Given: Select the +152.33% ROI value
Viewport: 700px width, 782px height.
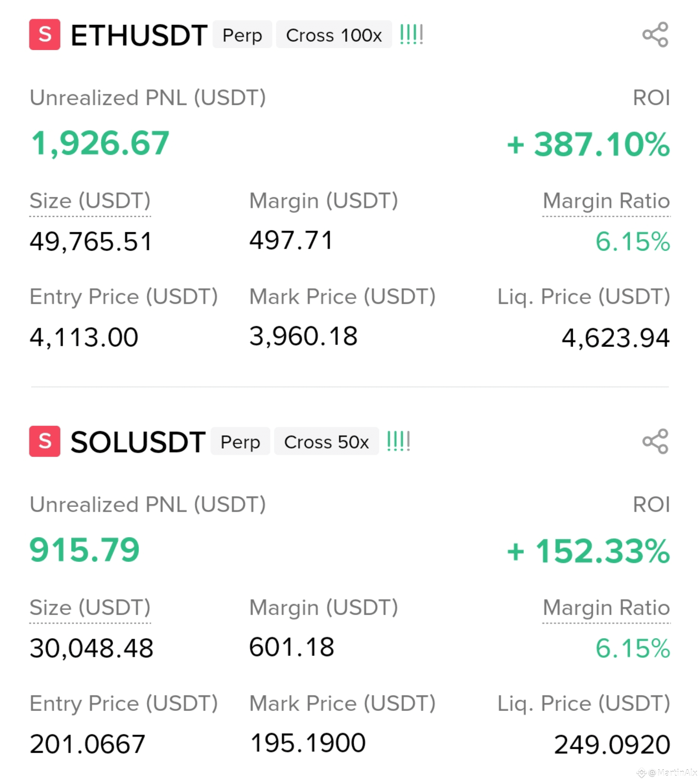Looking at the screenshot, I should click(588, 551).
